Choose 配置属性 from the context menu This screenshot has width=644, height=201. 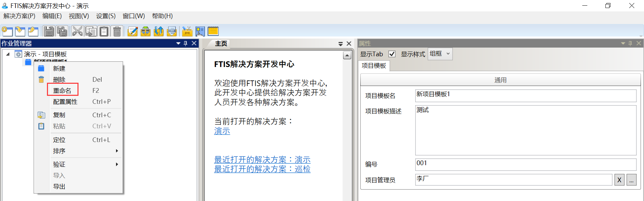(65, 102)
